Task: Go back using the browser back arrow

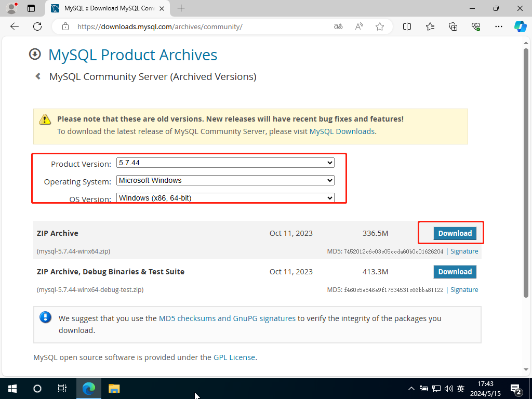Action: (15, 26)
